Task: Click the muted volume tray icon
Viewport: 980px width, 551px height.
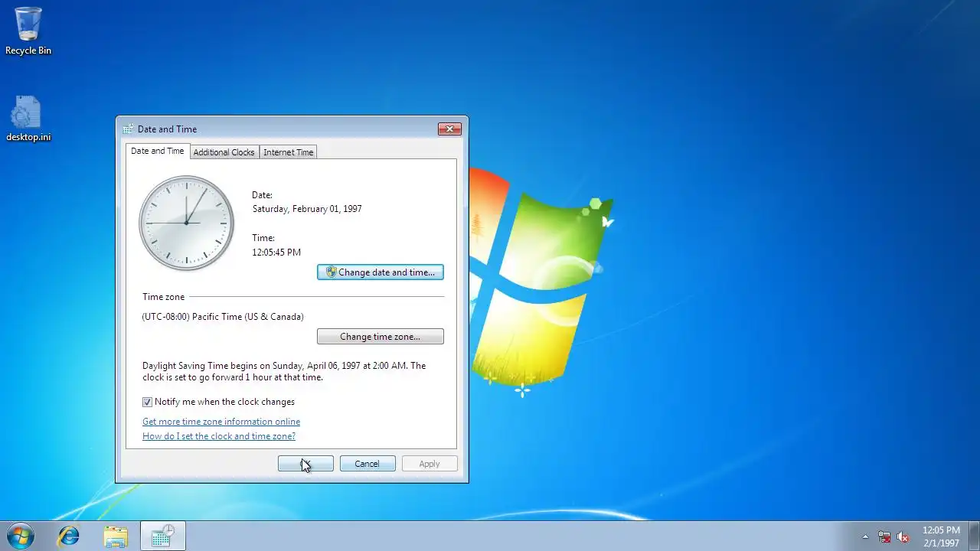Action: click(903, 536)
